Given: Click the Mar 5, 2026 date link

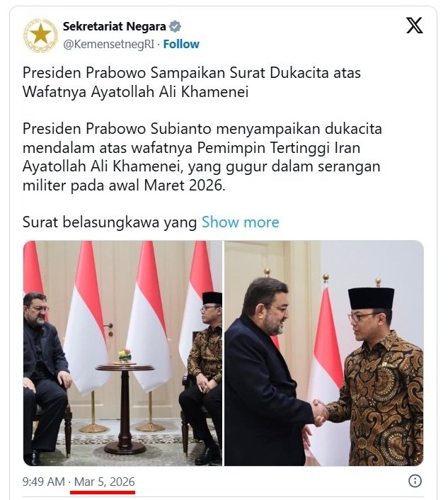Looking at the screenshot, I should [x=104, y=482].
